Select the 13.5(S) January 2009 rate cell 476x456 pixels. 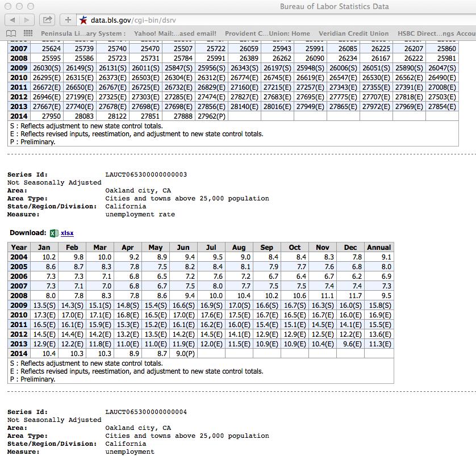point(44,305)
